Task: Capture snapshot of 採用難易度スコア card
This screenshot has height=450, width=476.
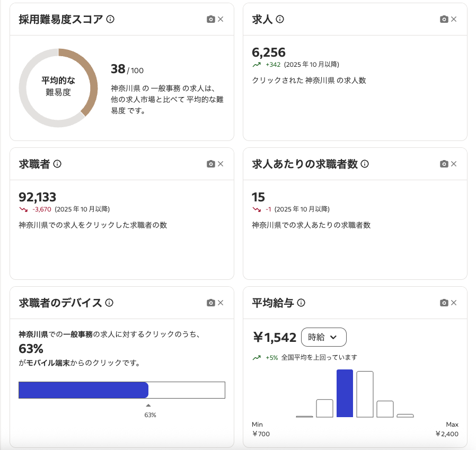Action: [x=210, y=19]
